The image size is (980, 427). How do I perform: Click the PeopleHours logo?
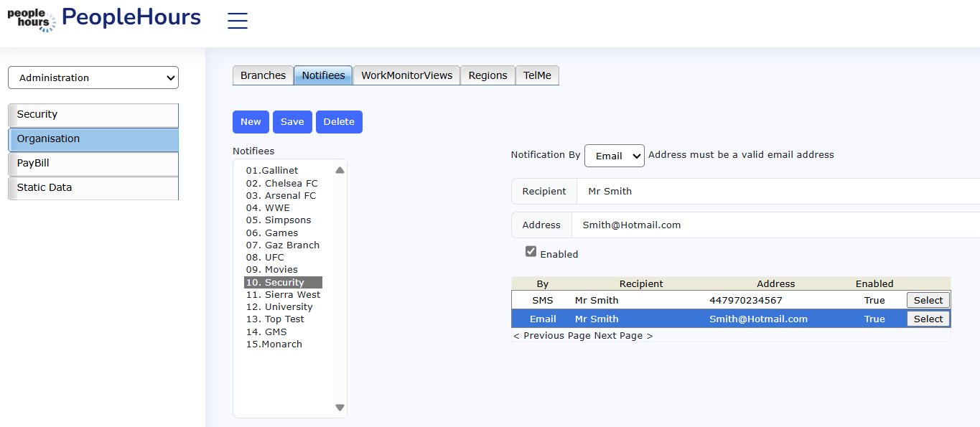(104, 19)
